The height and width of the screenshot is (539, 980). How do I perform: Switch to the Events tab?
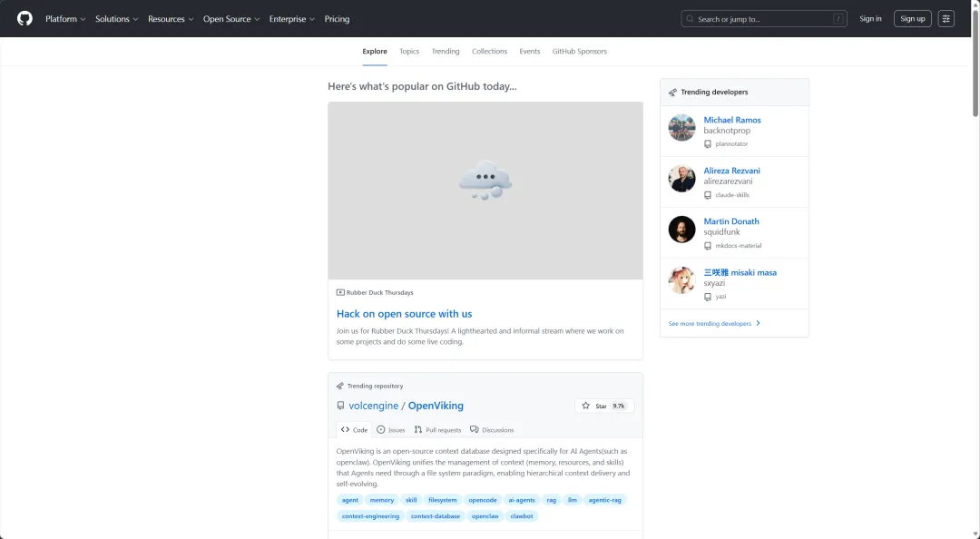coord(529,52)
